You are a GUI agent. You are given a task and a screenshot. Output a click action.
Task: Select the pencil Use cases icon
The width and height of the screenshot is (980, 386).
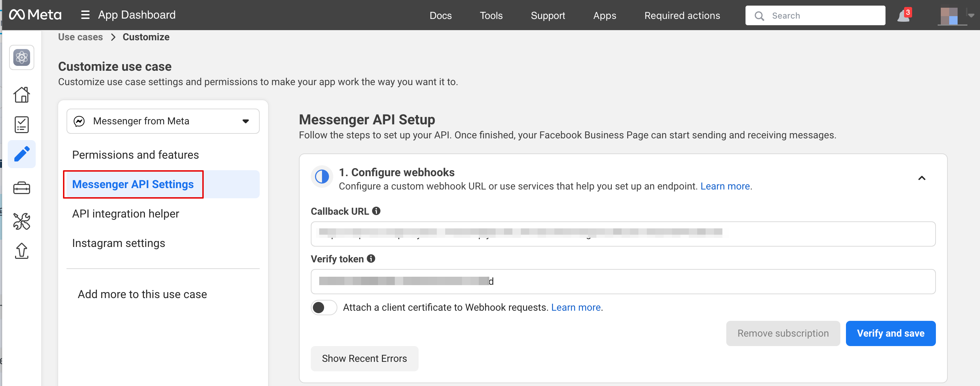point(22,154)
